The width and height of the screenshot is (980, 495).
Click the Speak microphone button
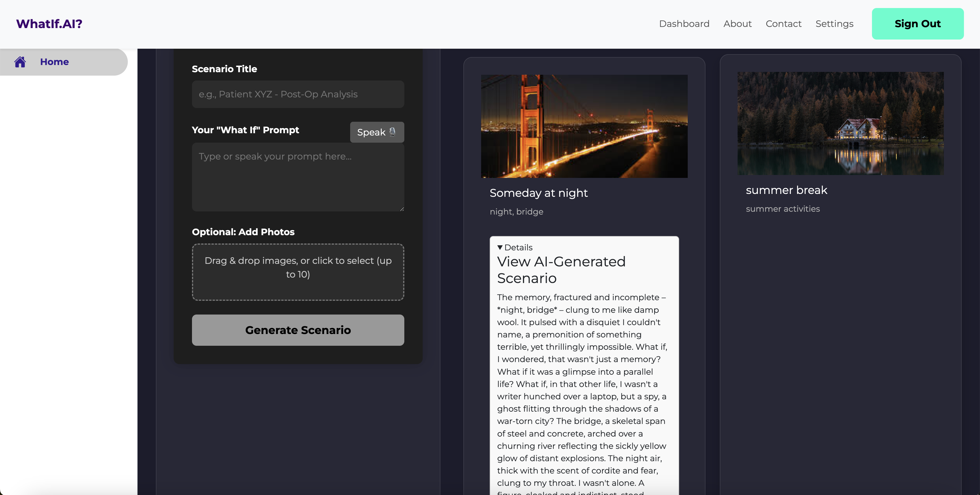click(377, 132)
